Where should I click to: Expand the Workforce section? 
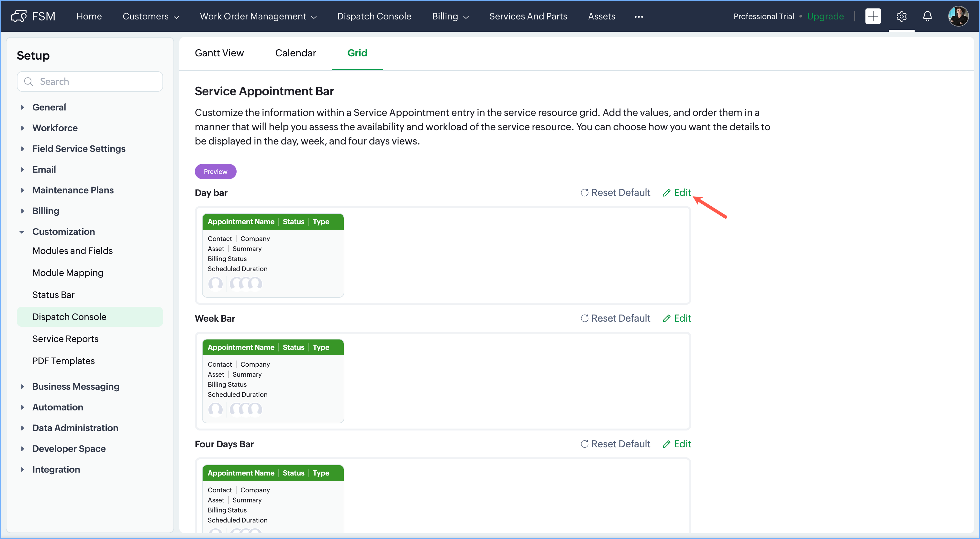(x=22, y=128)
